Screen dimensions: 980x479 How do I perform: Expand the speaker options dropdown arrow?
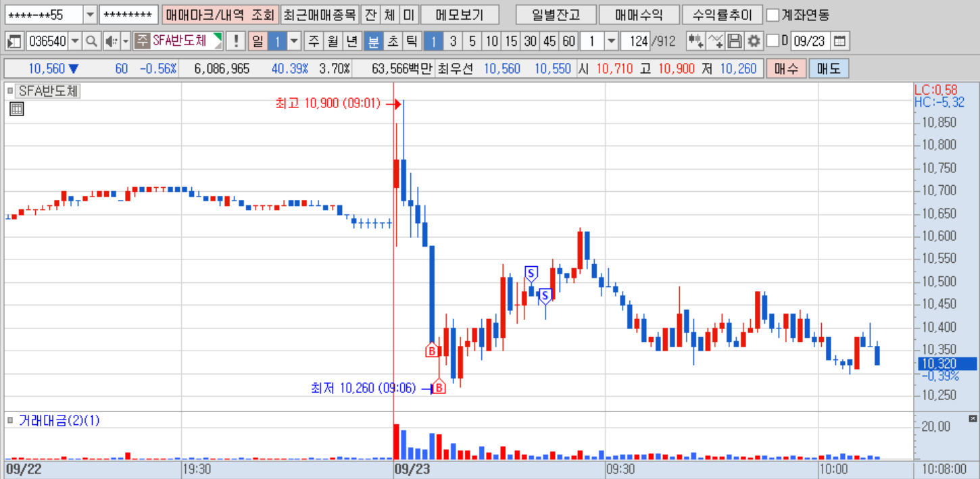tap(125, 41)
